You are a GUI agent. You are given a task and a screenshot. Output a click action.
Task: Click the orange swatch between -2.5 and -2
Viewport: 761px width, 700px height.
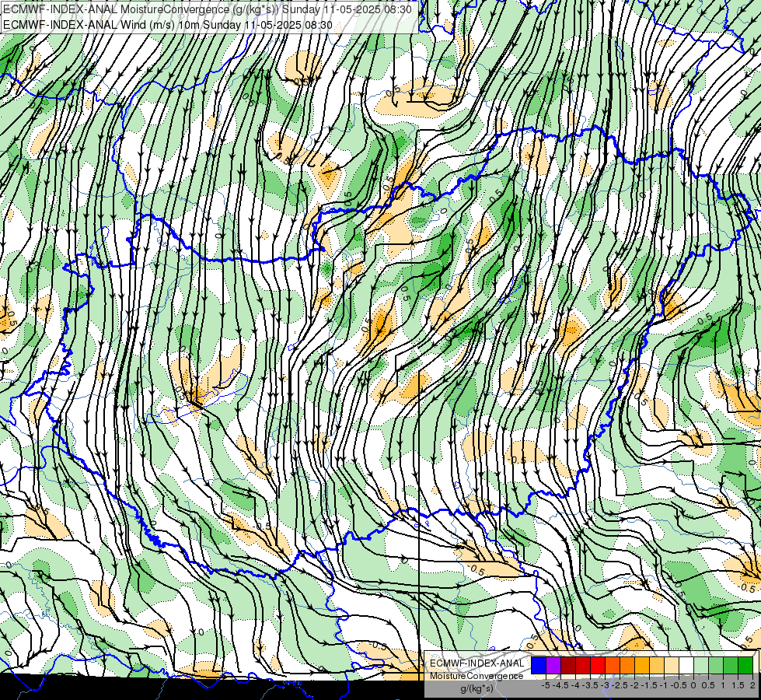tap(627, 665)
